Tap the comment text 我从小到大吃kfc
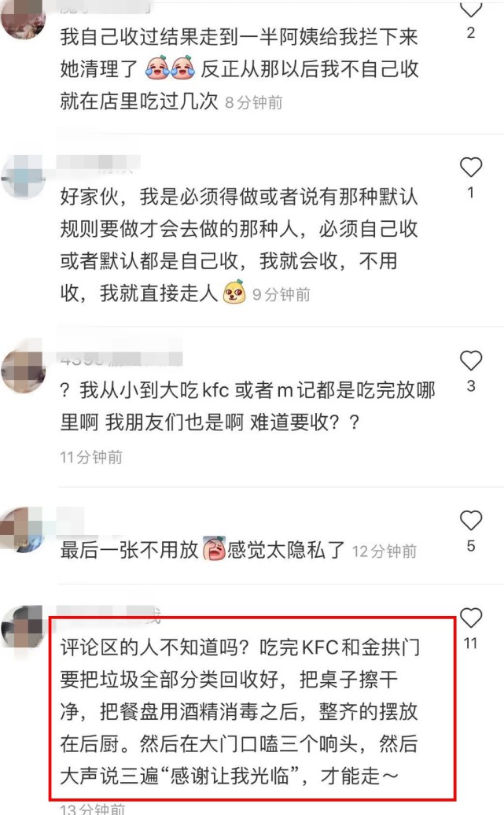504x815 pixels. (248, 406)
